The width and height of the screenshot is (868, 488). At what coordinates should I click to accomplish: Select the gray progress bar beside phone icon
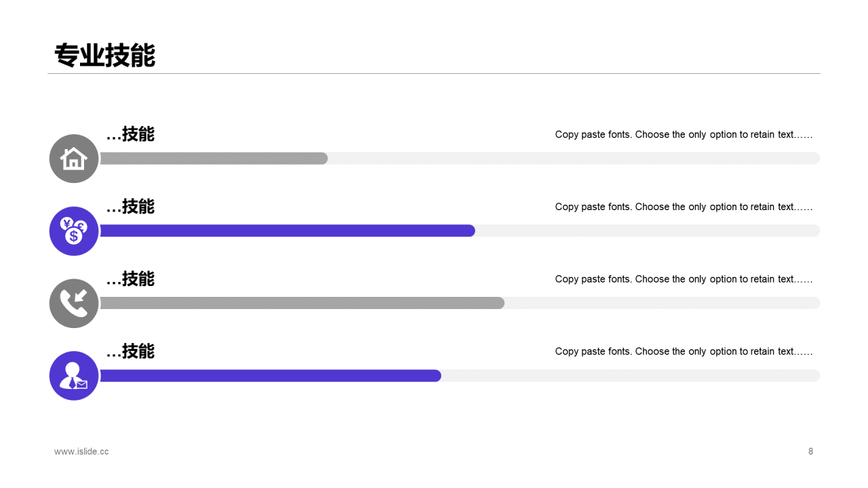[x=302, y=303]
